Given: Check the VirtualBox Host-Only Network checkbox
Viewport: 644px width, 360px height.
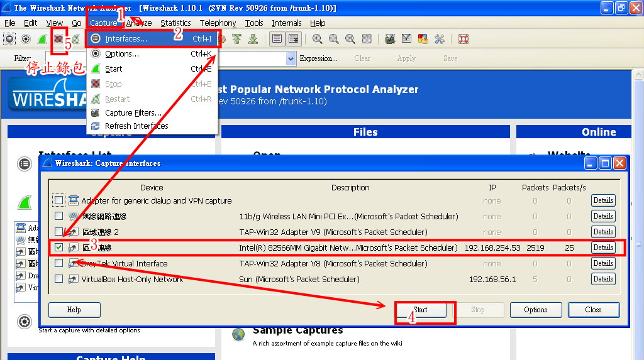Looking at the screenshot, I should (59, 279).
